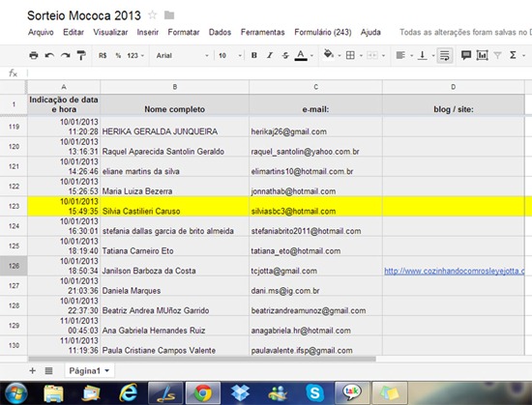
Task: Open the fill color bucket tool
Action: click(329, 54)
